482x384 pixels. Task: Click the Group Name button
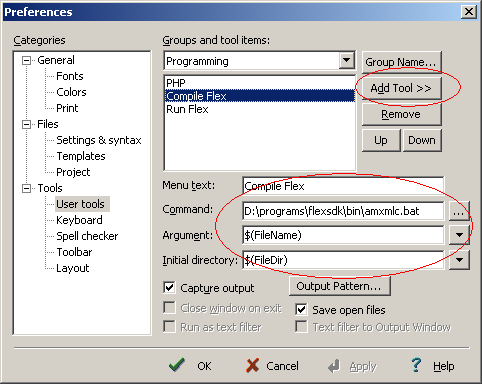pyautogui.click(x=401, y=62)
